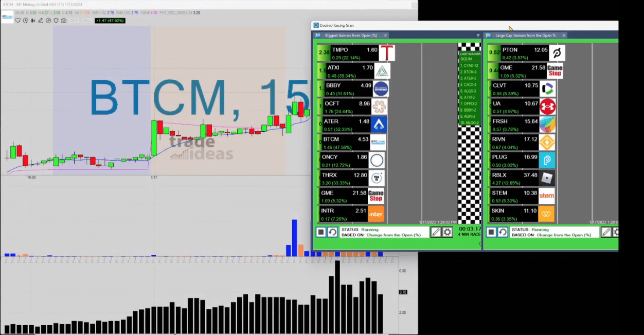This screenshot has height=335, width=644.
Task: Select the OCFT racer row
Action: click(352, 107)
